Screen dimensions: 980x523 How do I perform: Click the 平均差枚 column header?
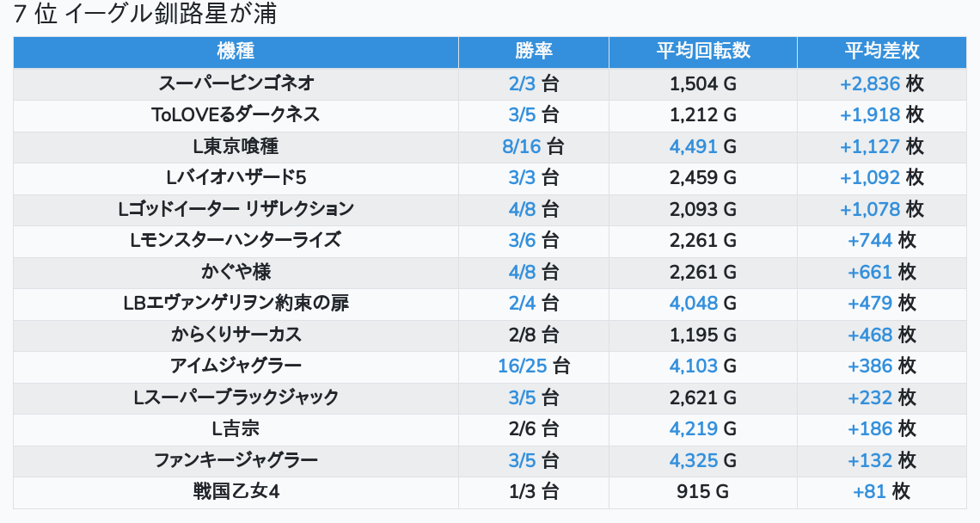(x=882, y=52)
